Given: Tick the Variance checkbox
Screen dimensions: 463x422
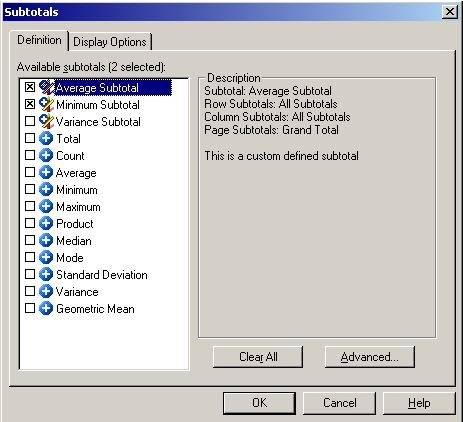Looking at the screenshot, I should (x=30, y=291).
